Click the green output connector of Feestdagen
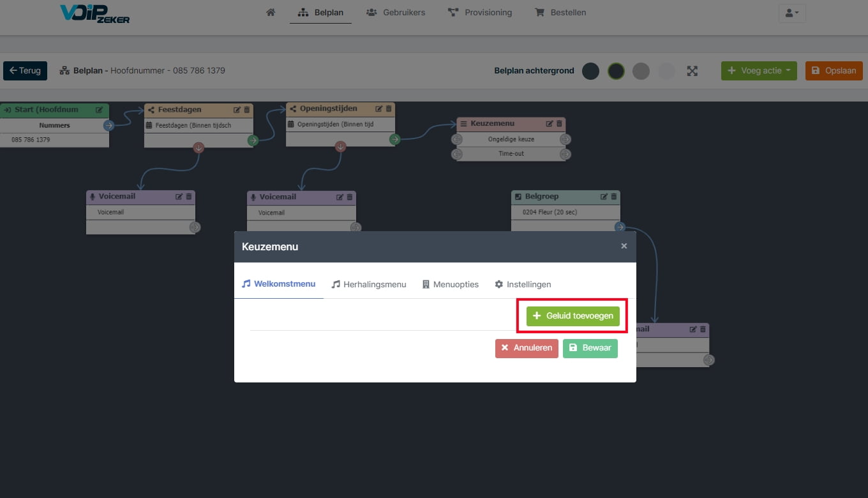This screenshot has width=868, height=498. point(253,140)
